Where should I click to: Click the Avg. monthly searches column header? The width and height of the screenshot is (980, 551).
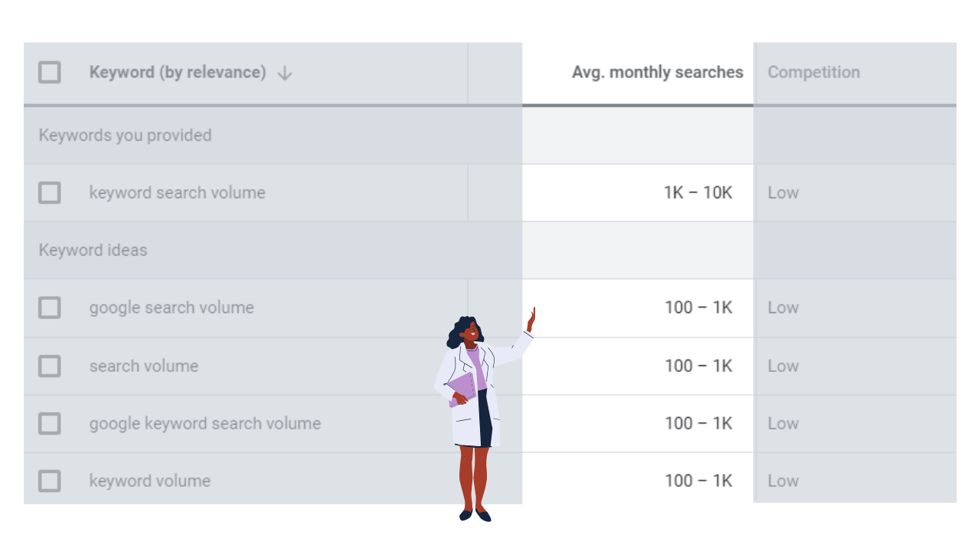click(x=657, y=73)
